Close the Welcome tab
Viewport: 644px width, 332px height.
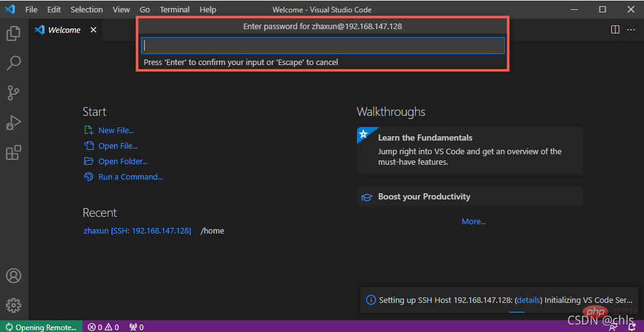pos(93,30)
